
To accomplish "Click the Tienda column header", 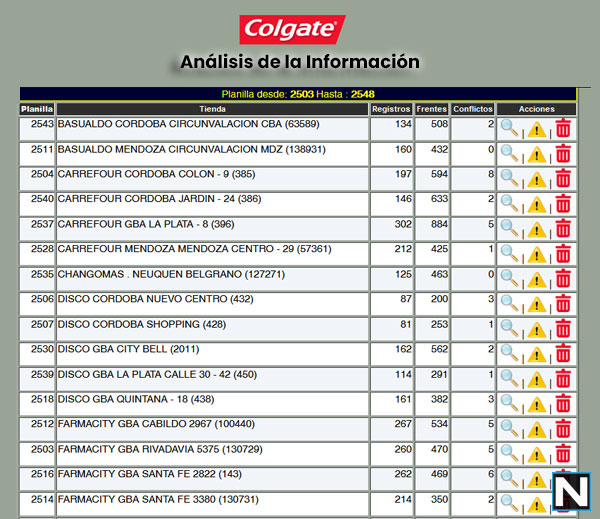I will tap(212, 109).
